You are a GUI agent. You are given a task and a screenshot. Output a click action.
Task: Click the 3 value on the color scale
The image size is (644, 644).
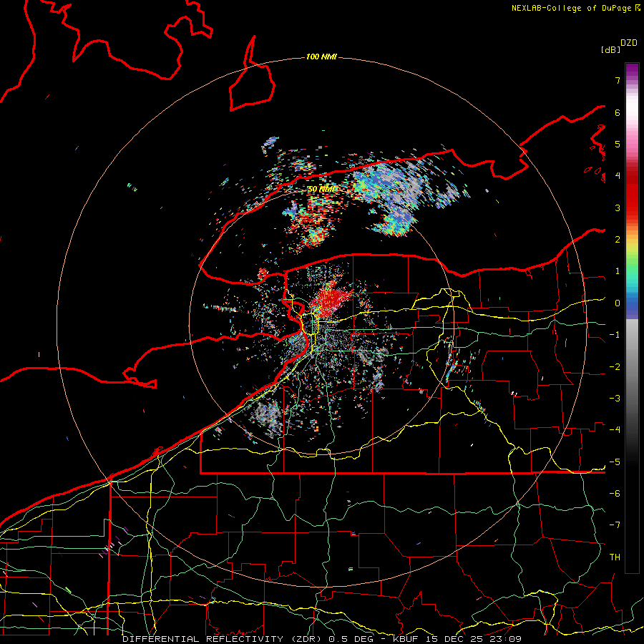[618, 208]
